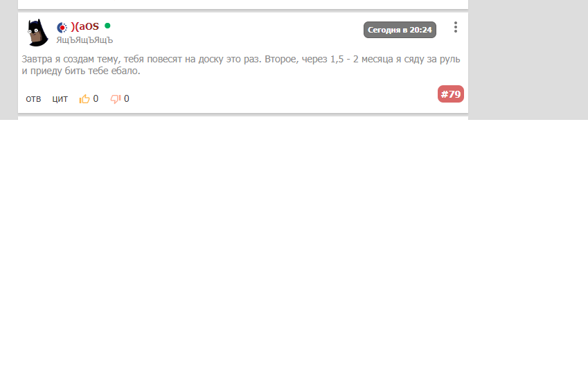This screenshot has height=386, width=588.
Task: Click the like counter showing 0
Action: 96,98
